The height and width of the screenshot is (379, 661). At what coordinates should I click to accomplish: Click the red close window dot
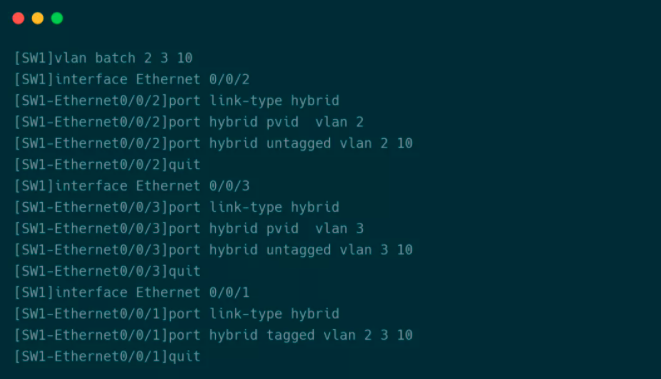coord(18,19)
